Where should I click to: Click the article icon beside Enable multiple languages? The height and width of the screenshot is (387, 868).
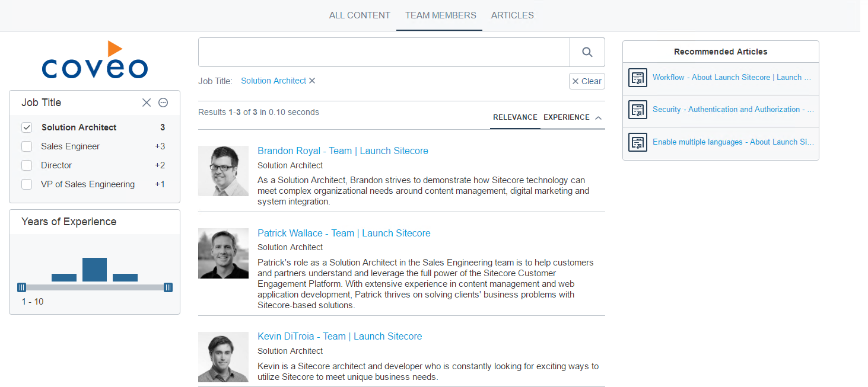click(x=637, y=142)
